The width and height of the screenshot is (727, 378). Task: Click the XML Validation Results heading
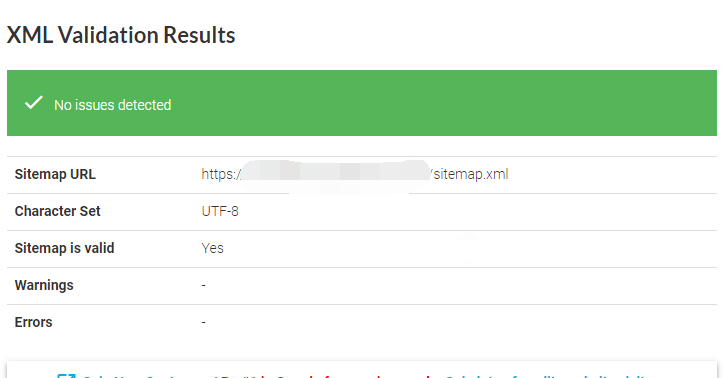pos(121,35)
